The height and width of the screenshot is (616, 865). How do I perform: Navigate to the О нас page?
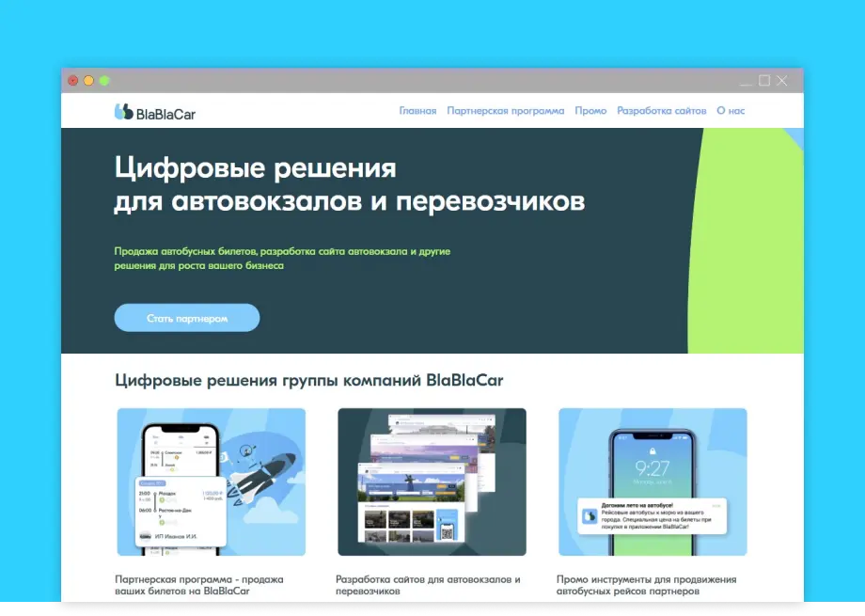(731, 111)
